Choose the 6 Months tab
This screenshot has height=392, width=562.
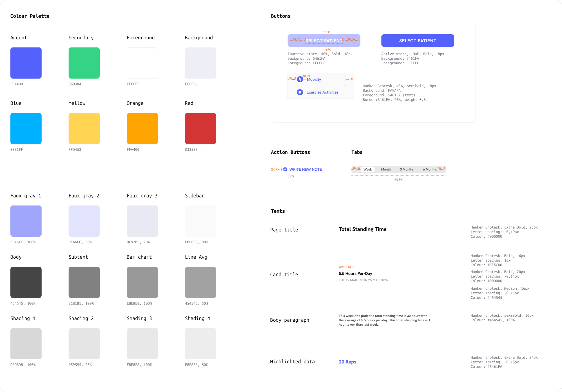430,169
